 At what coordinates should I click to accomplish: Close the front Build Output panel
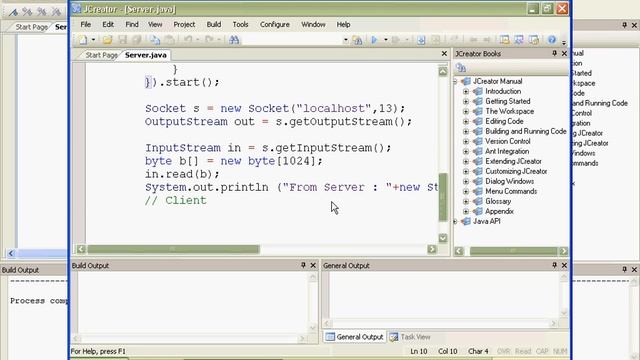[313, 265]
